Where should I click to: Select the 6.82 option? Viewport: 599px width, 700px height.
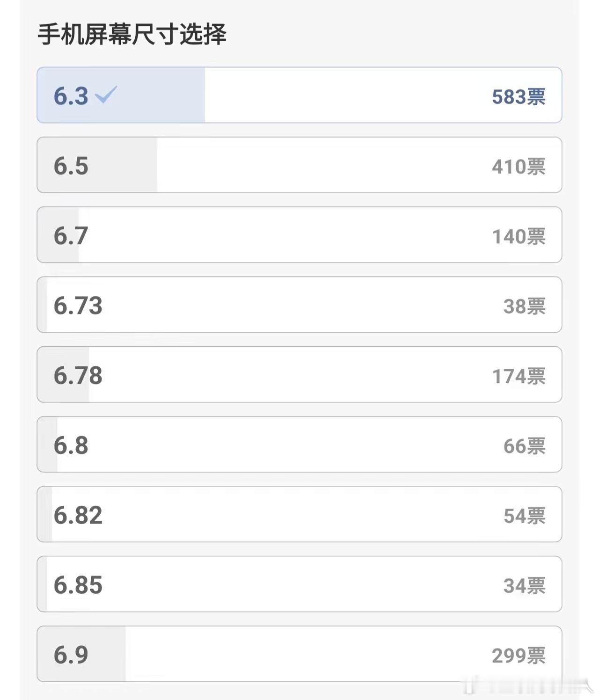[299, 514]
